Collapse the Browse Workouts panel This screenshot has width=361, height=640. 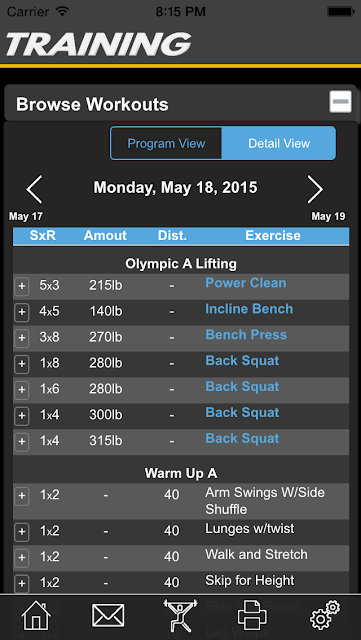[340, 102]
